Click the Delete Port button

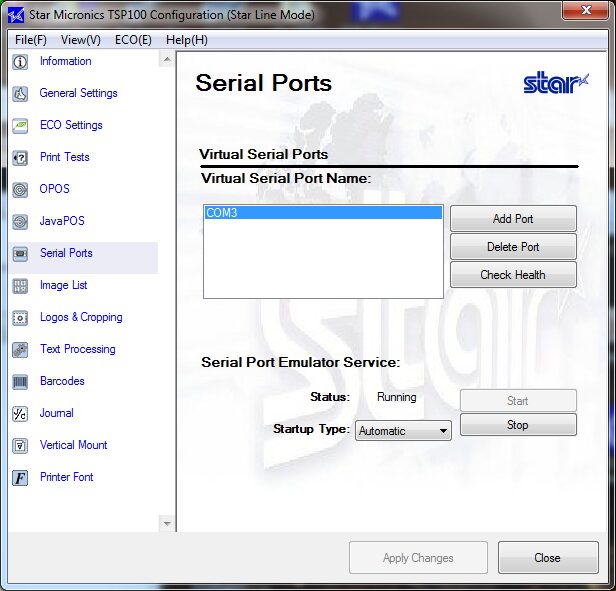pyautogui.click(x=513, y=247)
